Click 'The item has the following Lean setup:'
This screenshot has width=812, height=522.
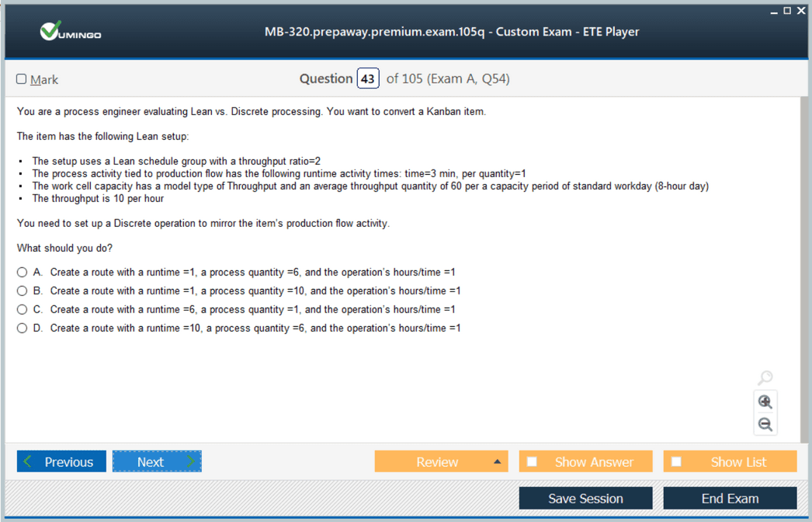pyautogui.click(x=103, y=137)
